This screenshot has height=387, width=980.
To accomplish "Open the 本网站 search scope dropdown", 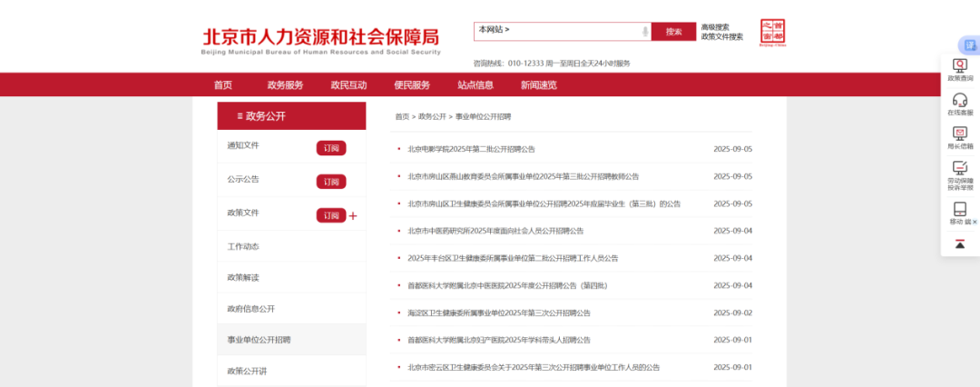I will pos(495,30).
